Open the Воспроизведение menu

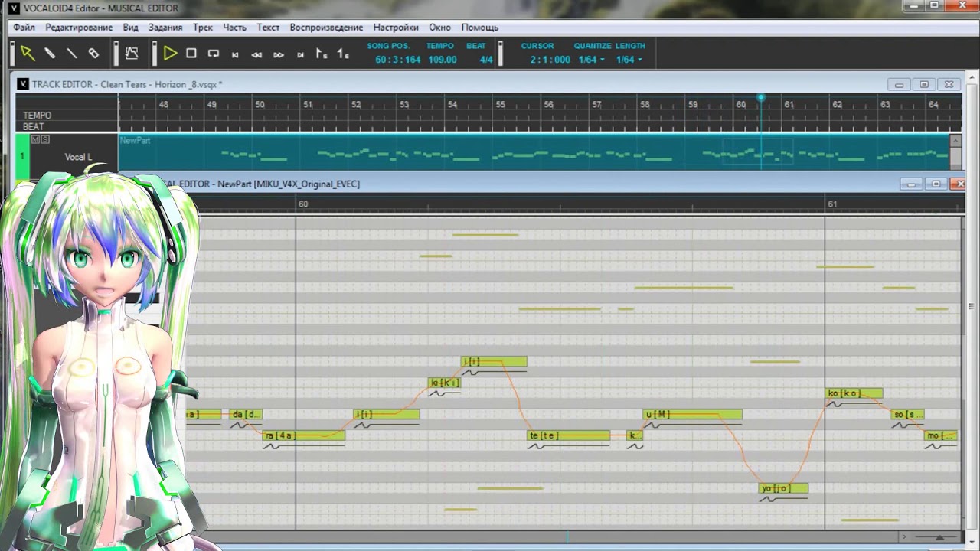click(x=326, y=28)
